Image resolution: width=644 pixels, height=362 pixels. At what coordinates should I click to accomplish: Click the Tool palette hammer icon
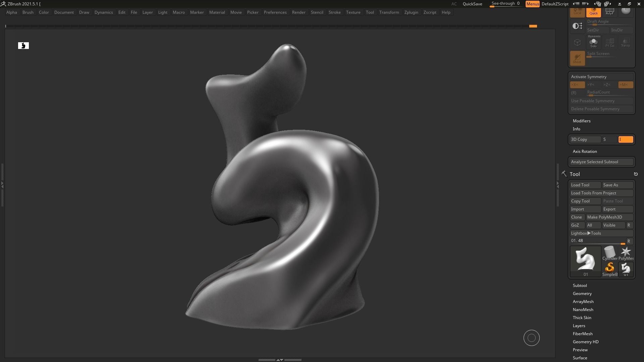pos(564,174)
